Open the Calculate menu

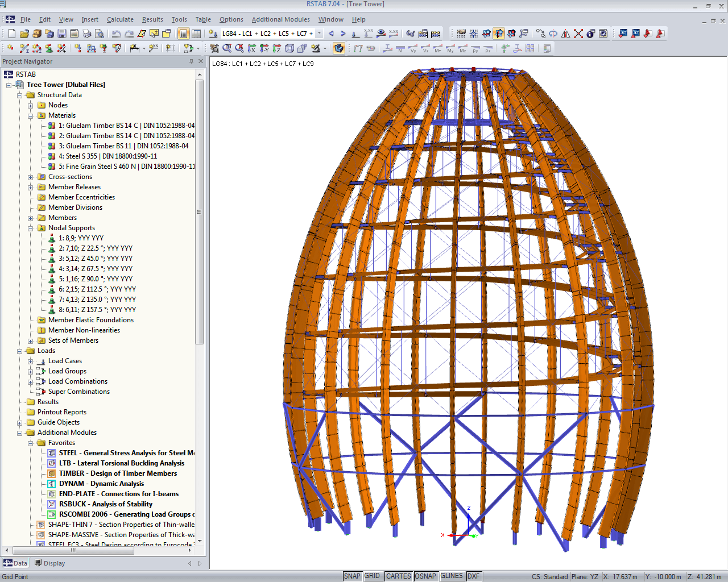(120, 19)
